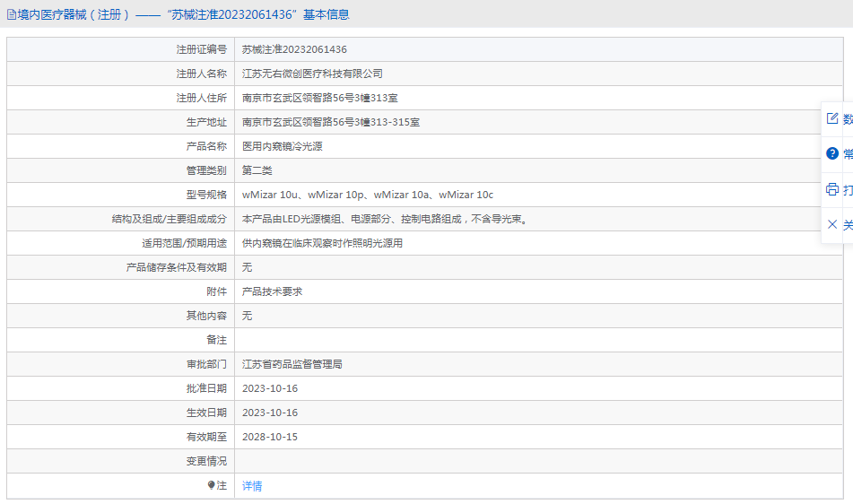The image size is (853, 504).
Task: Select product name 医用内窥镜冷光源
Action: tap(283, 146)
